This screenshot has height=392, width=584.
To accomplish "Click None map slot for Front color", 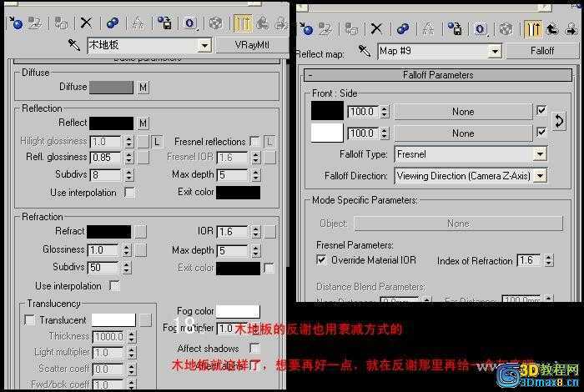I will click(463, 112).
